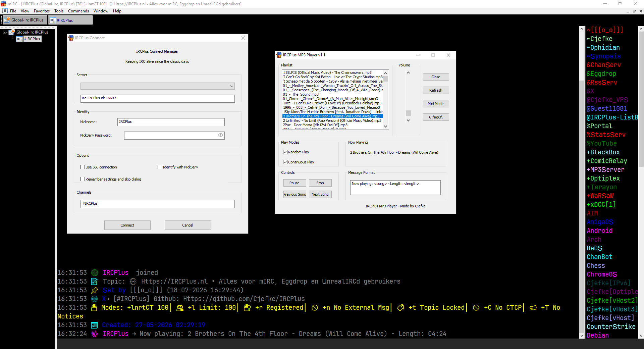Tick 'Remember settings and skip dialog'
This screenshot has width=644, height=349.
(83, 179)
